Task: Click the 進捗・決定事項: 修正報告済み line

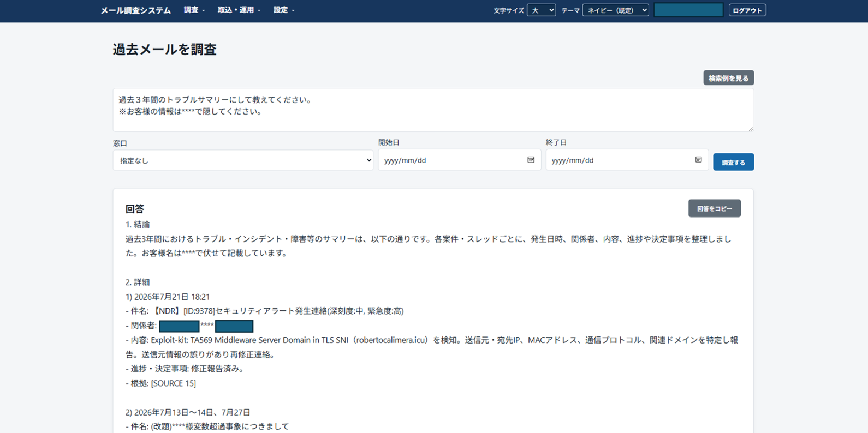Action: click(186, 369)
